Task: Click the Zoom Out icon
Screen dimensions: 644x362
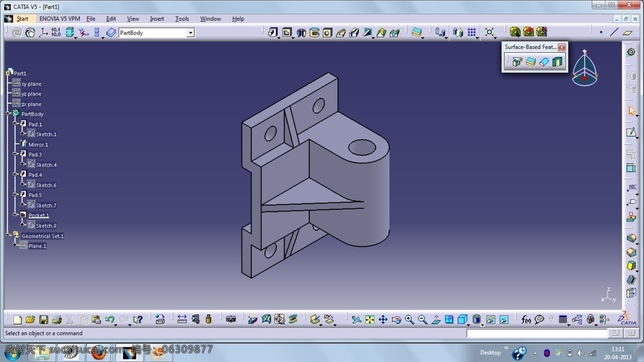Action: pos(423,320)
